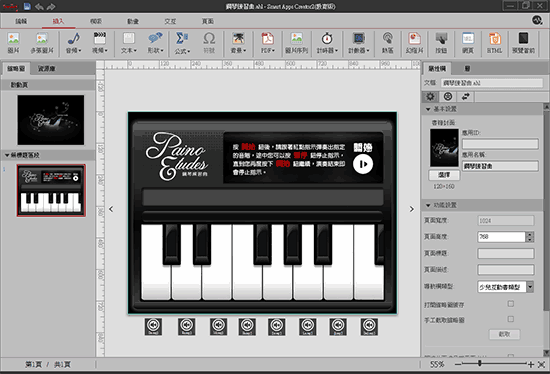Select the 網頁 web page tool
This screenshot has height=374, width=550.
point(468,43)
